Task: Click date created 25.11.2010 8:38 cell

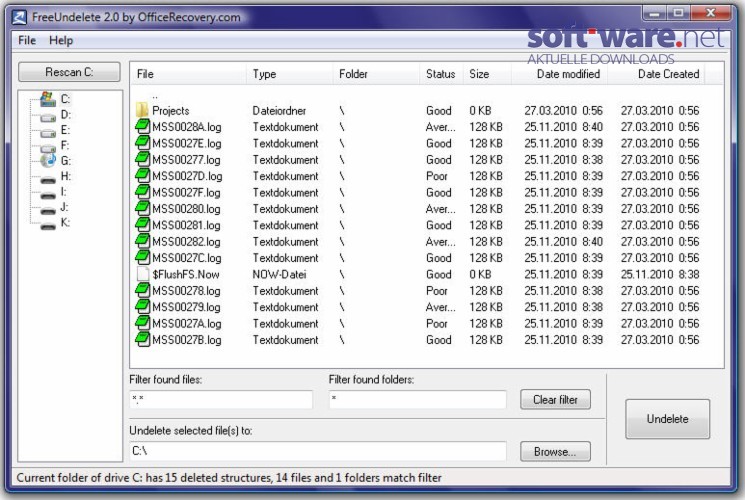Action: point(660,274)
